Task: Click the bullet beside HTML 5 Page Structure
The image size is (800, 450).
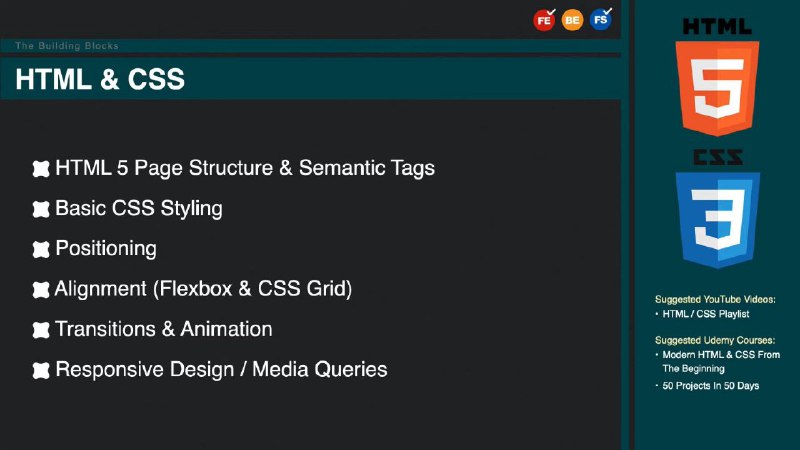Action: click(41, 169)
